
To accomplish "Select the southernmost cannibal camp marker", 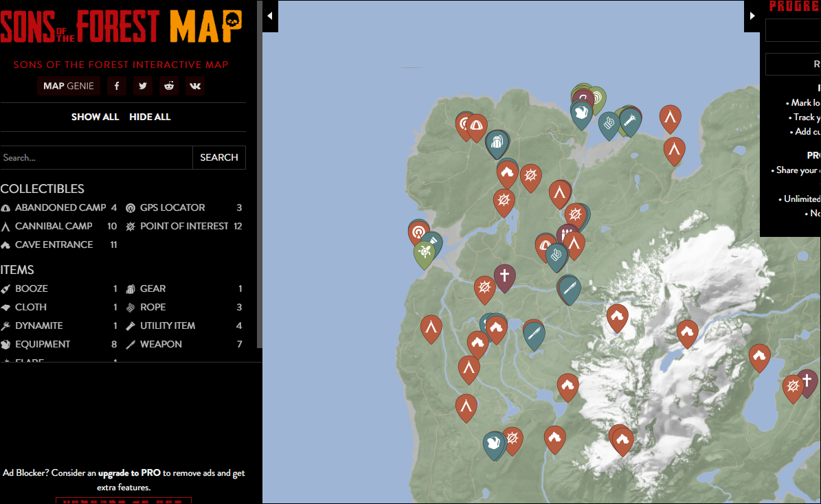I will (466, 407).
